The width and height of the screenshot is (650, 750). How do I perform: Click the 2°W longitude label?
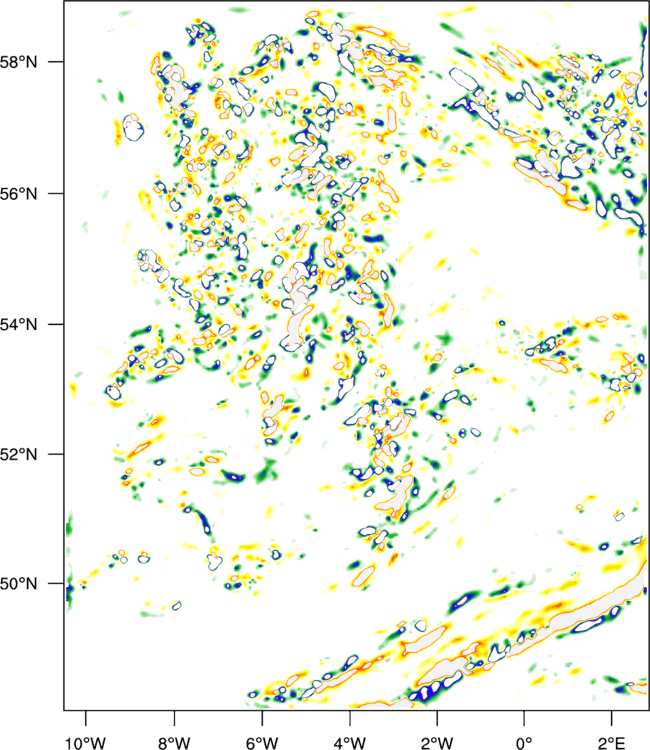(437, 742)
